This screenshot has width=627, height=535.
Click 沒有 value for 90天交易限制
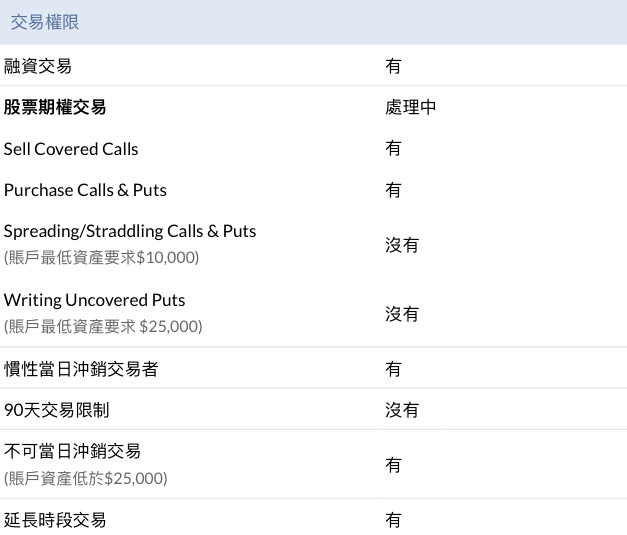[x=402, y=410]
